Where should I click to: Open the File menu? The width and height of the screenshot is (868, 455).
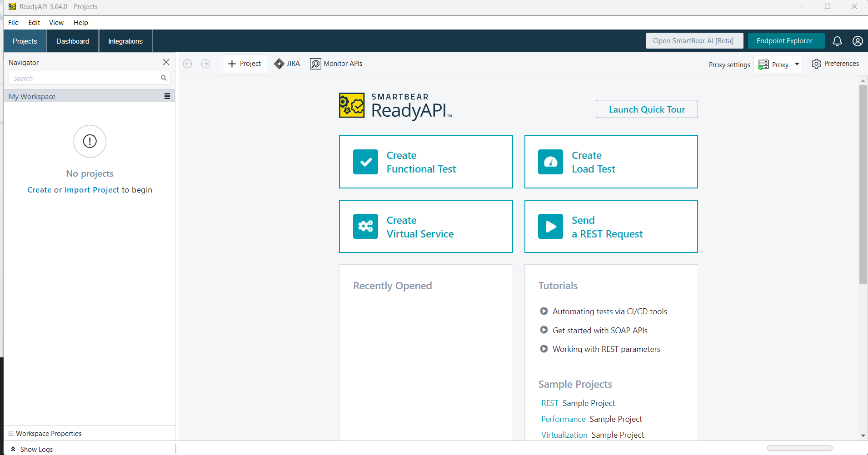pyautogui.click(x=14, y=23)
